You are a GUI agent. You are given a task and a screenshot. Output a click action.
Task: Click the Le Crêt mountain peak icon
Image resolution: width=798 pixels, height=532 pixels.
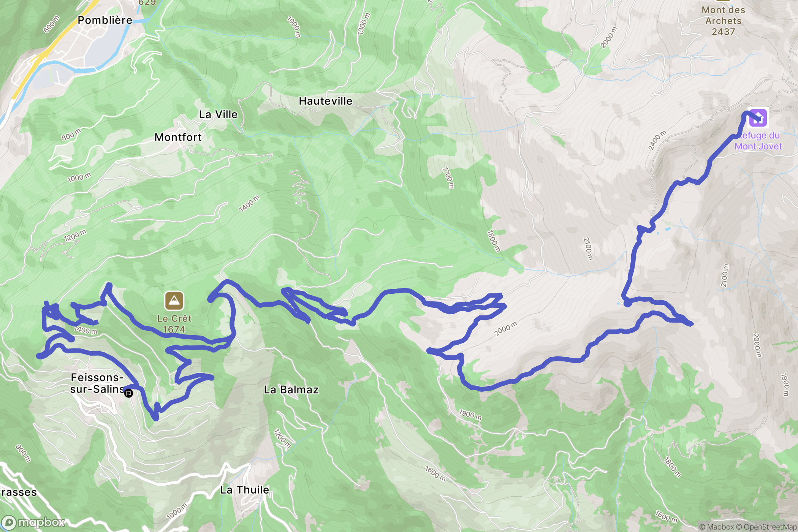174,301
